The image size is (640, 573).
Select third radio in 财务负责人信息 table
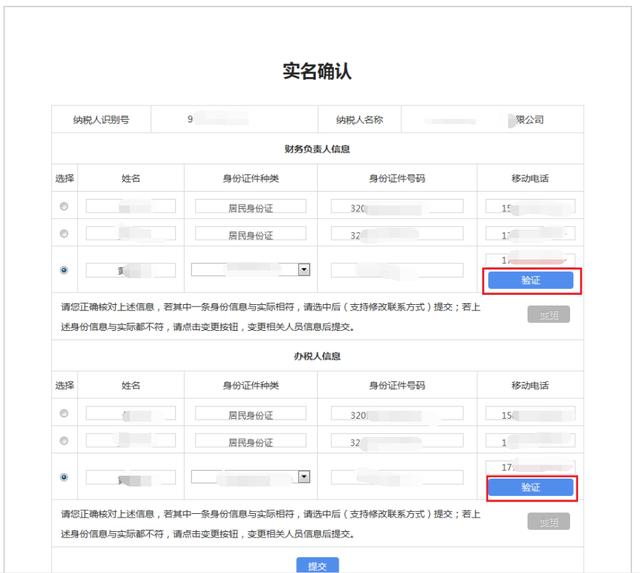tap(64, 270)
